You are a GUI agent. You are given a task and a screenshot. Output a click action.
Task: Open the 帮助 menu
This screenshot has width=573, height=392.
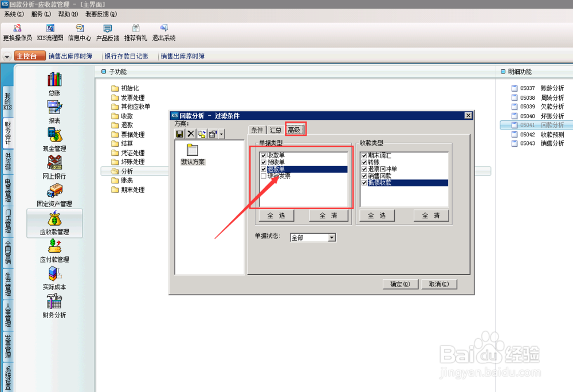pyautogui.click(x=68, y=14)
